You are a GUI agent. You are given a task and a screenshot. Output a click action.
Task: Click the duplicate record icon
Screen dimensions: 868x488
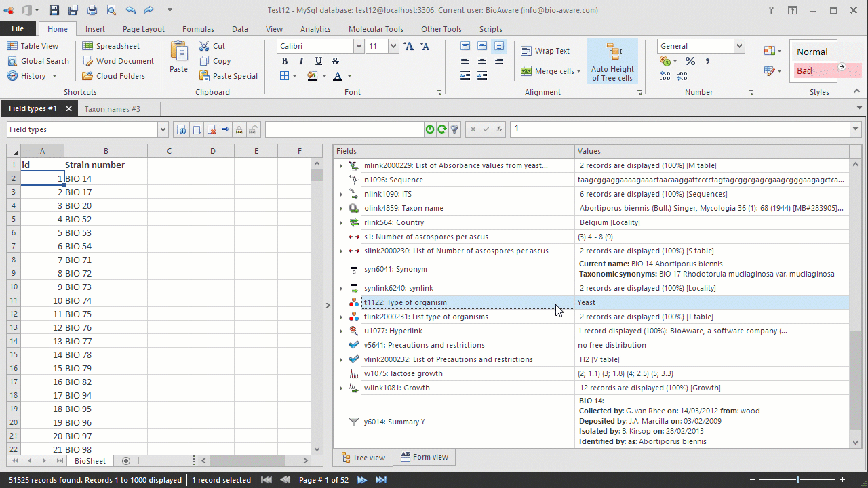point(197,129)
